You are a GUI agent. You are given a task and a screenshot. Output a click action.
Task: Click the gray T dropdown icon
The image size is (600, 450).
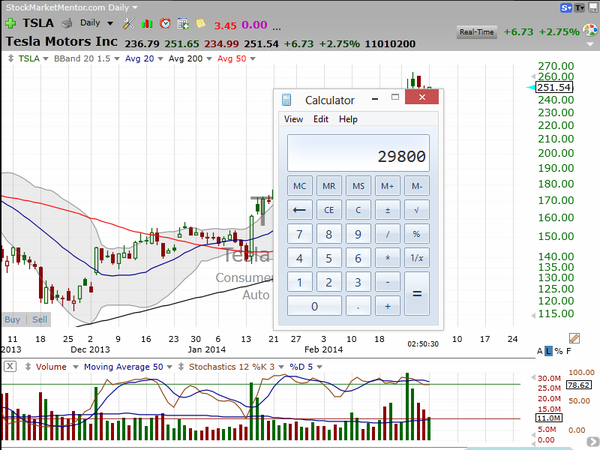click(580, 8)
